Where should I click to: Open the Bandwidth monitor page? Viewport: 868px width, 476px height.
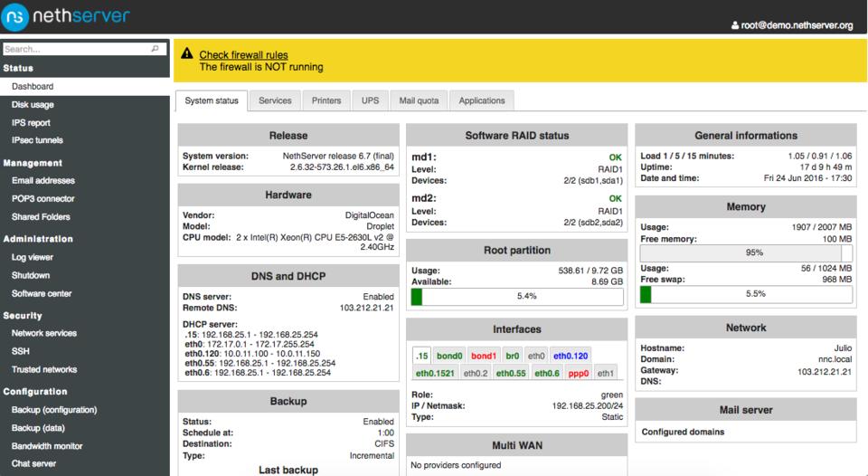[47, 446]
